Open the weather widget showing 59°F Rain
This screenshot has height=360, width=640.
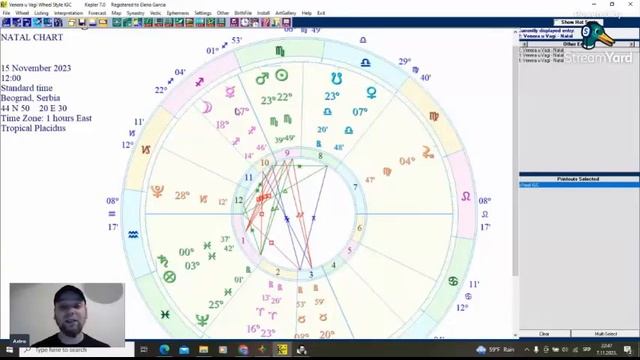(495, 350)
